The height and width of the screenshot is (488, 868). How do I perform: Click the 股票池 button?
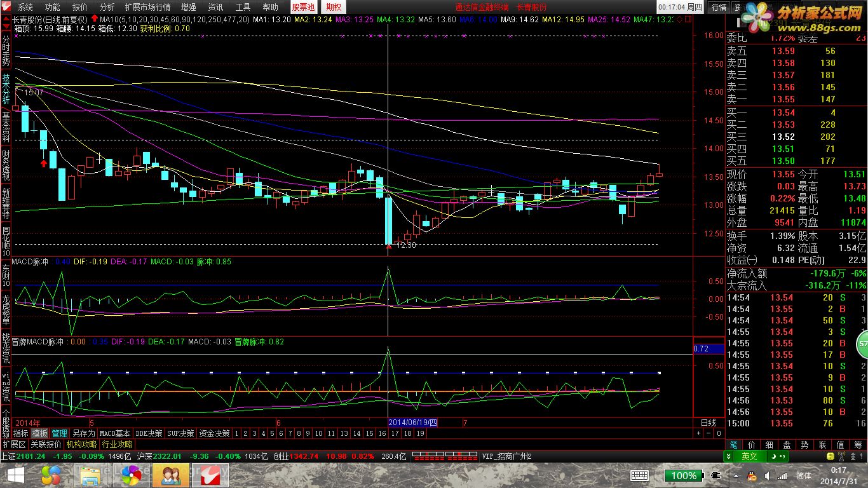pos(303,7)
